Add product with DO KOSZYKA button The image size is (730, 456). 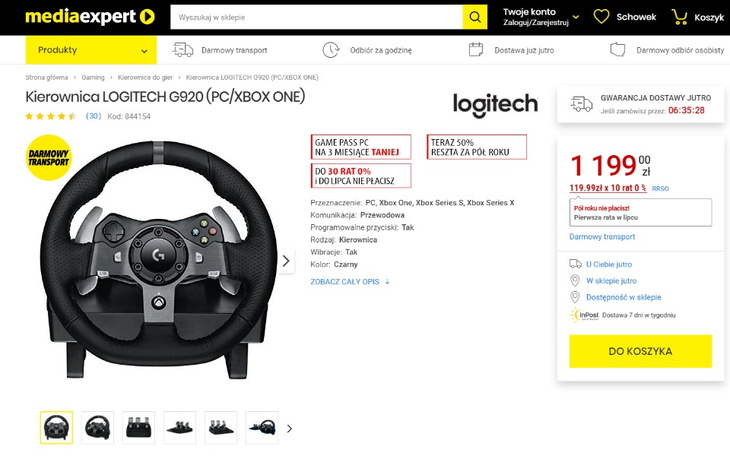(640, 352)
